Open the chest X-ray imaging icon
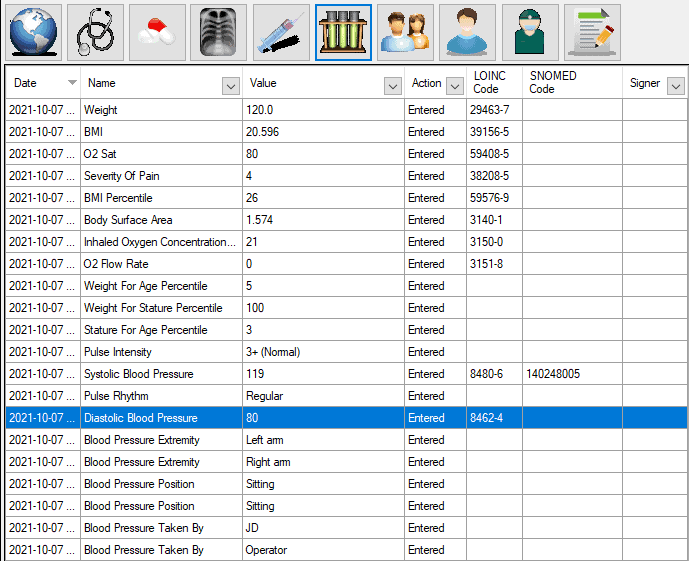689x561 pixels. (x=218, y=33)
